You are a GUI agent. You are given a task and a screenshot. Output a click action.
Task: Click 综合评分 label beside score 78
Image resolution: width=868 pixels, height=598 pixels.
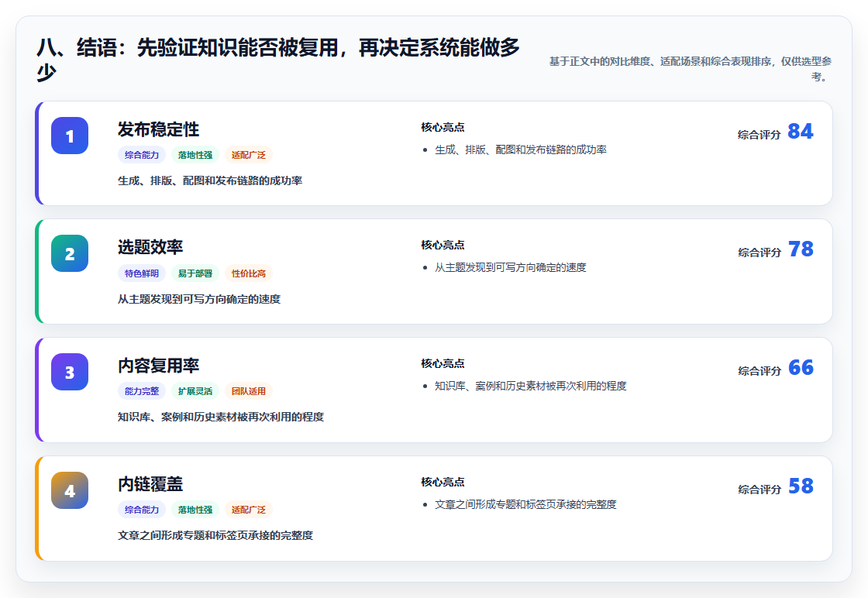click(x=759, y=253)
